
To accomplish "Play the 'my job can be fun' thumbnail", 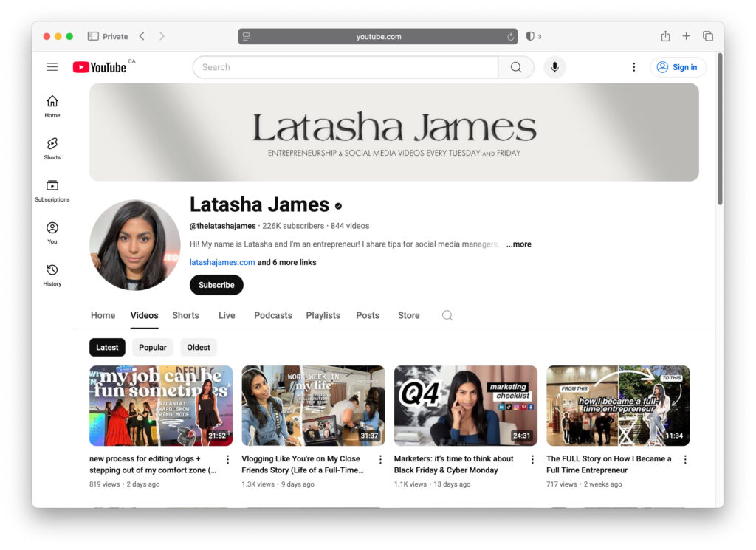I will point(161,405).
